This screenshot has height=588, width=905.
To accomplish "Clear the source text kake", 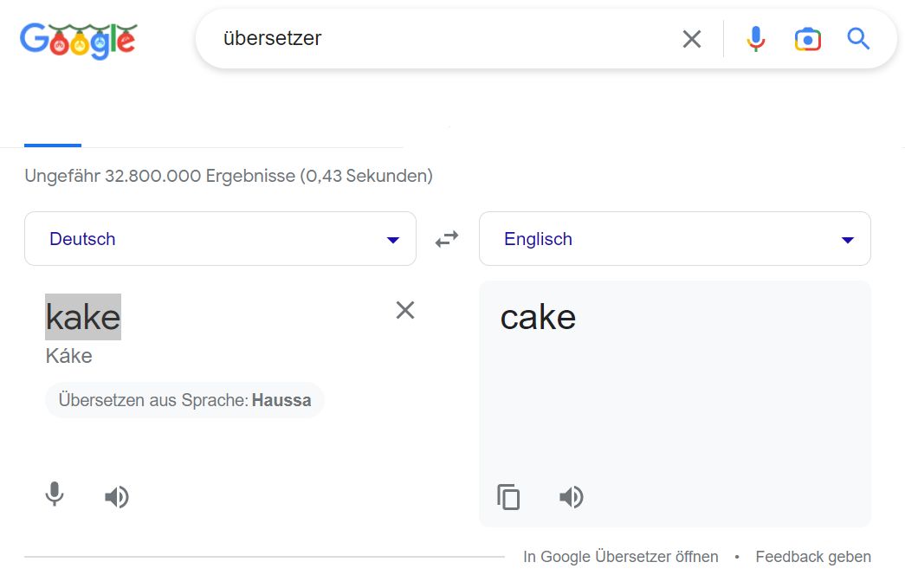I will click(x=404, y=310).
